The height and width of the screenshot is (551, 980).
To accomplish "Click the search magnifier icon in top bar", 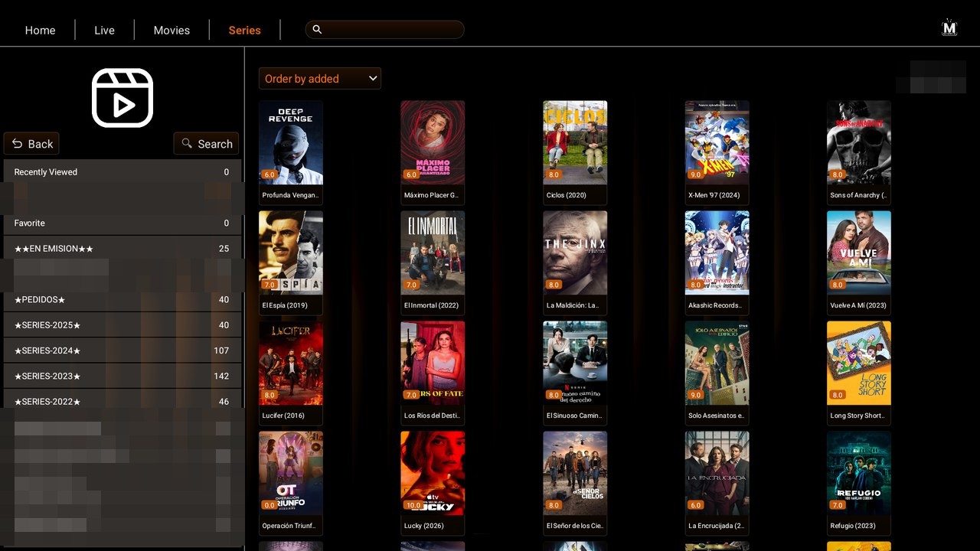I will (317, 29).
